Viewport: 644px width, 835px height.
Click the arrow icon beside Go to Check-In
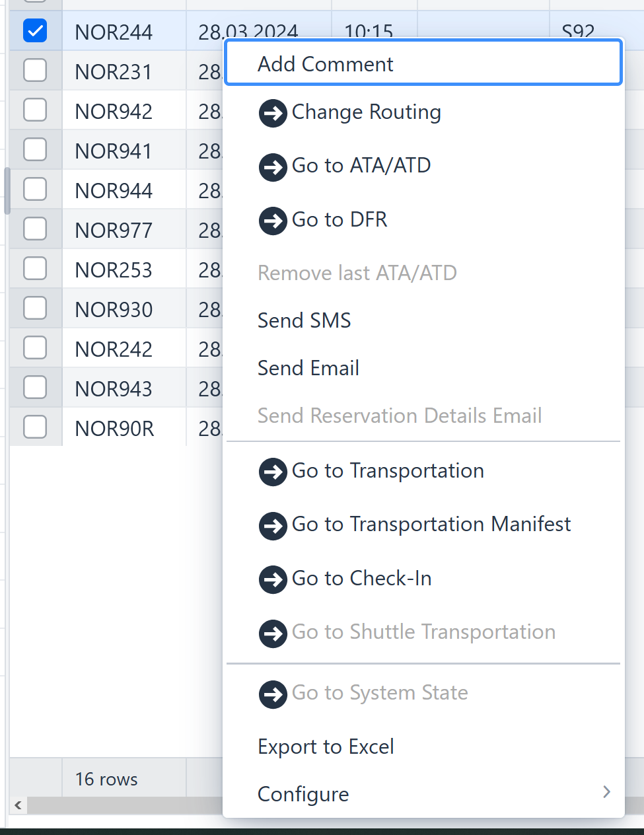(272, 579)
